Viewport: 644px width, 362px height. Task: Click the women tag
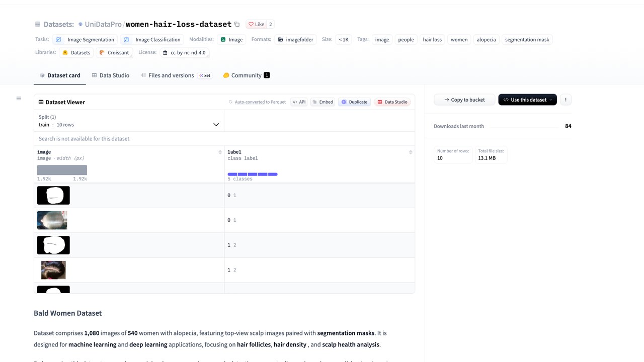pos(459,40)
